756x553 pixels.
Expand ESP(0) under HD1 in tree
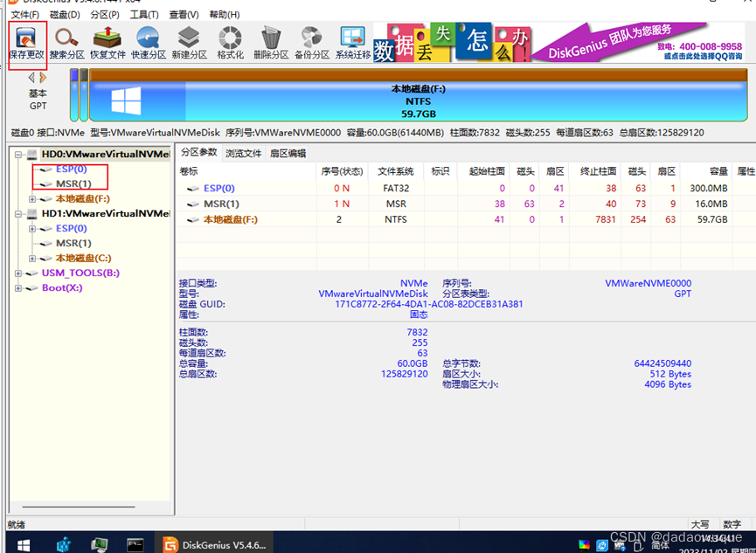pos(32,229)
